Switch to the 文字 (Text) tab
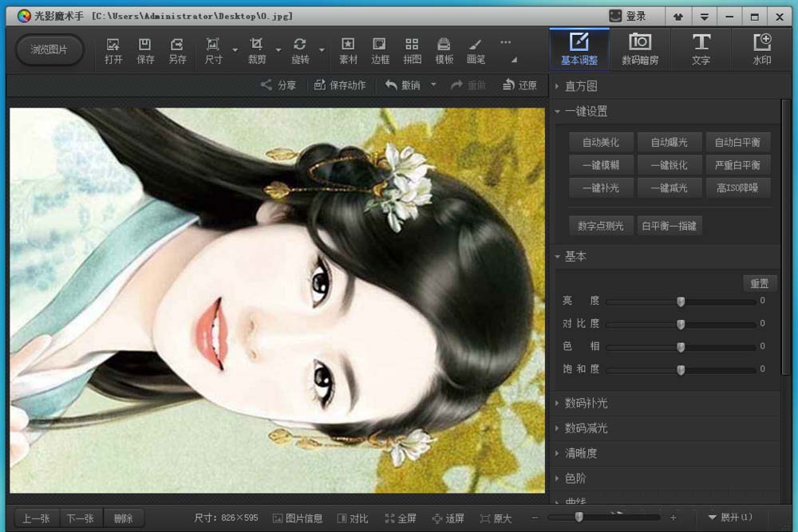Viewport: 798px width, 532px height. (x=701, y=49)
